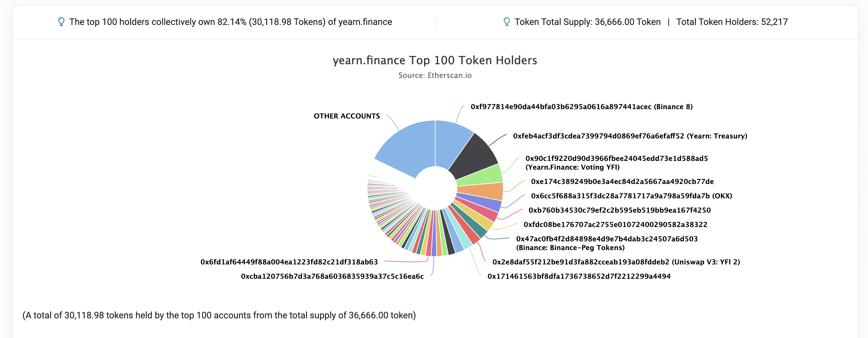Click the Uniswap V3: YFI 2 label
868x338 pixels.
point(616,262)
